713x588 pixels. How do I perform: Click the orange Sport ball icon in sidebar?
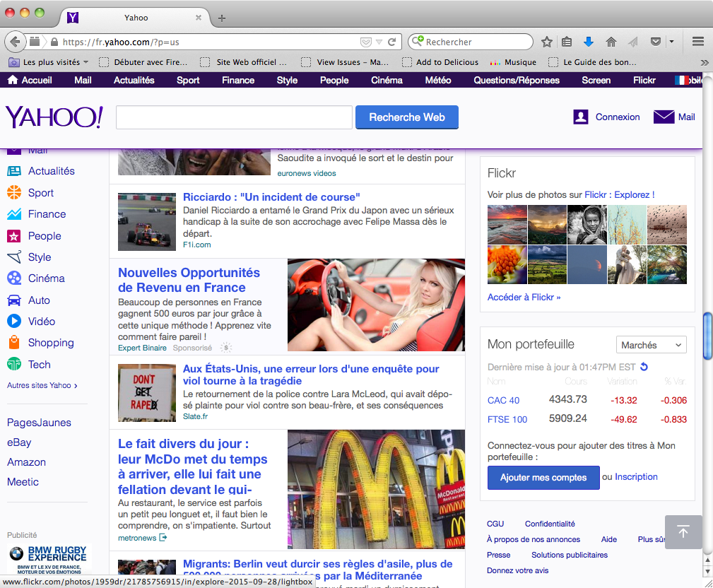pyautogui.click(x=14, y=192)
